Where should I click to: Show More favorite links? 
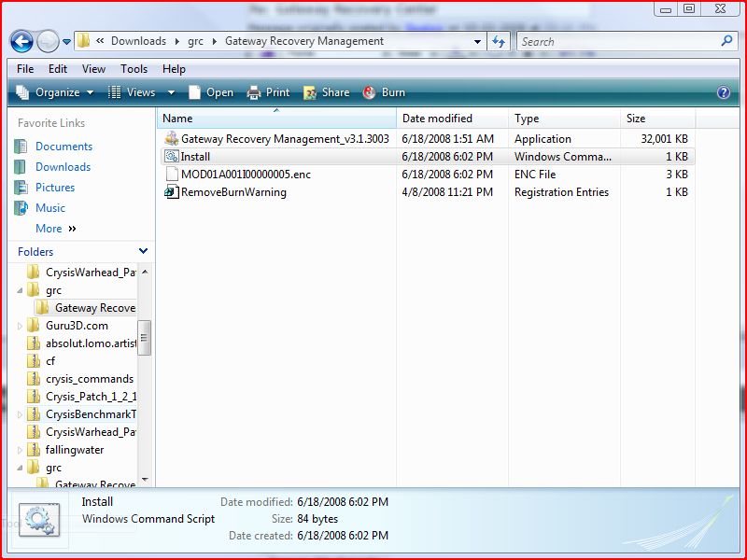56,229
